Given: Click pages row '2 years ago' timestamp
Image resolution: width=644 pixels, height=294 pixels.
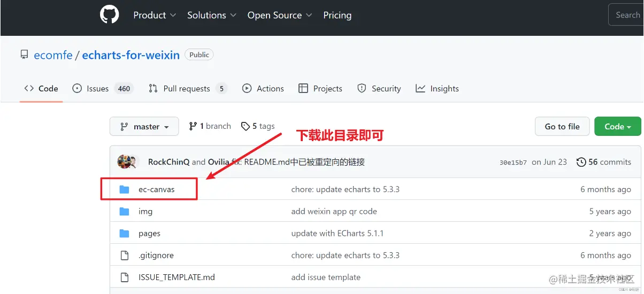Looking at the screenshot, I should (610, 233).
